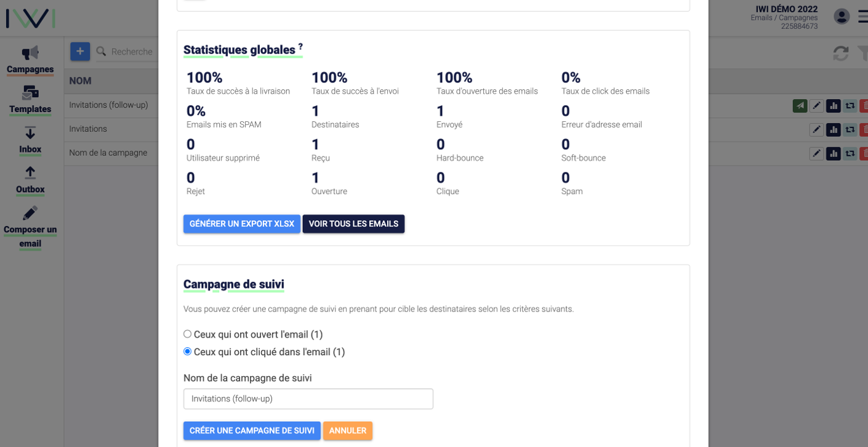Open the Inbox sidebar item

pos(30,140)
